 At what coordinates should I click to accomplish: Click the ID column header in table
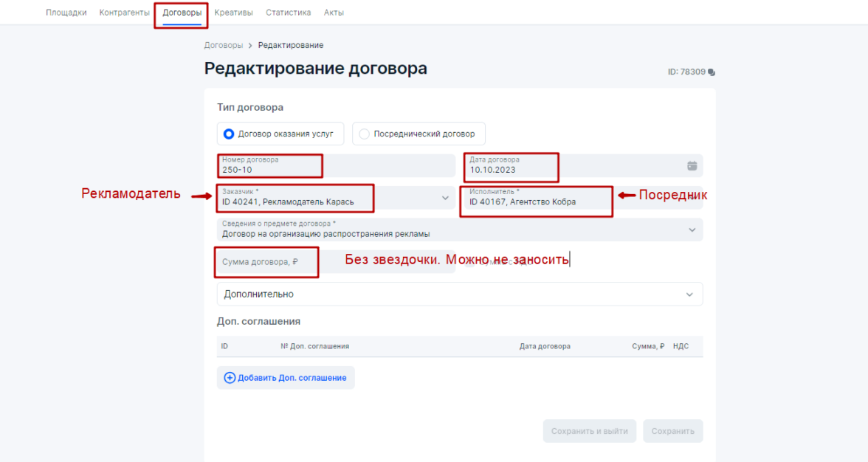(x=224, y=346)
